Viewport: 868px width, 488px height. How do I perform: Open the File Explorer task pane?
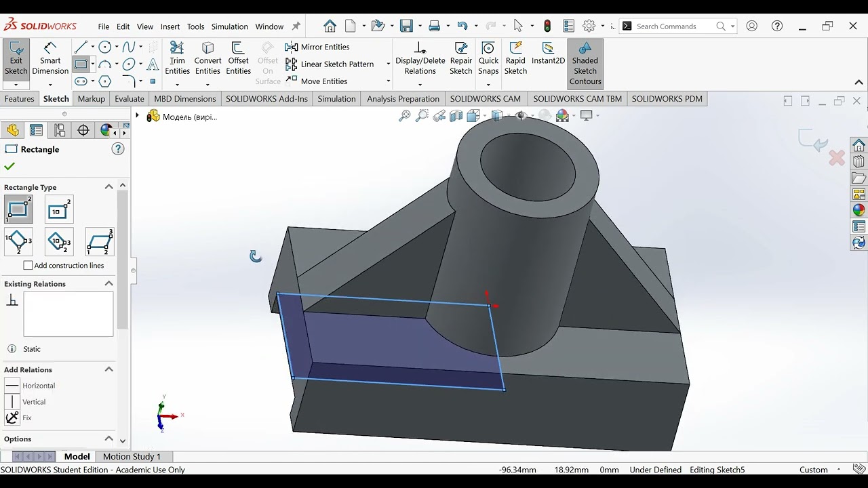859,178
